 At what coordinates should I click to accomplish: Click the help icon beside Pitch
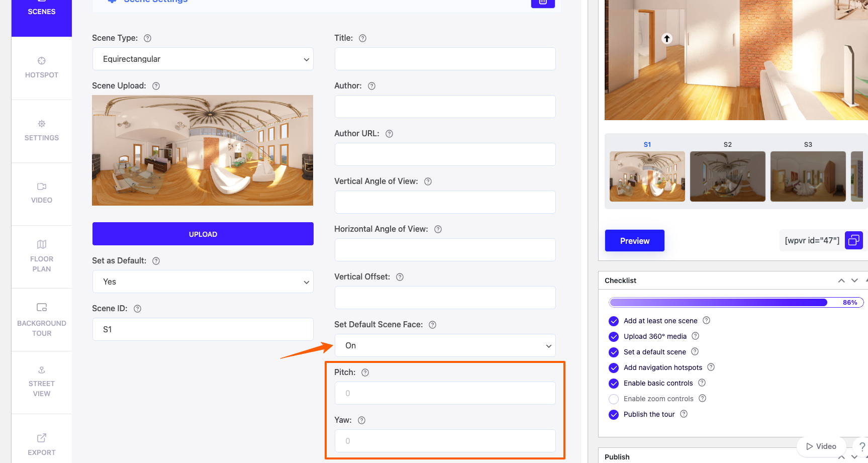(x=365, y=373)
